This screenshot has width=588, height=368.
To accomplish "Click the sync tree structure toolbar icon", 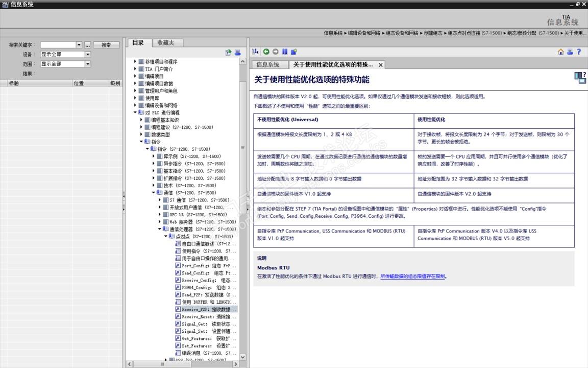I will pos(255,52).
